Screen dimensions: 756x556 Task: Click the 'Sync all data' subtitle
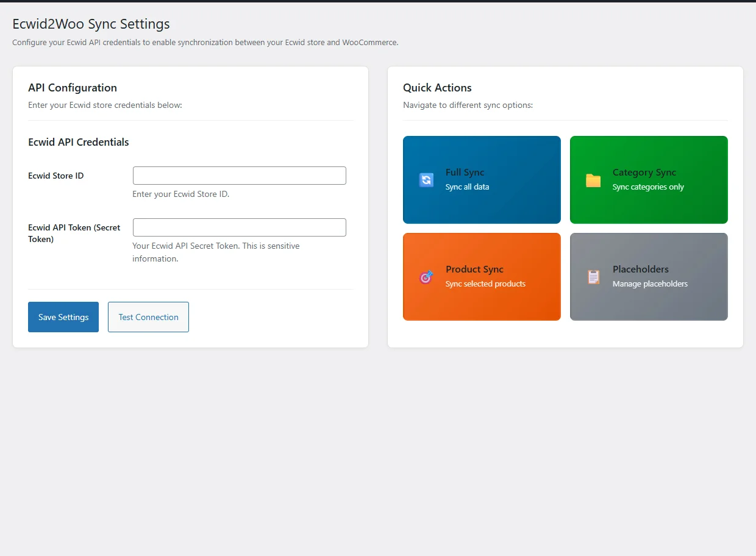467,187
